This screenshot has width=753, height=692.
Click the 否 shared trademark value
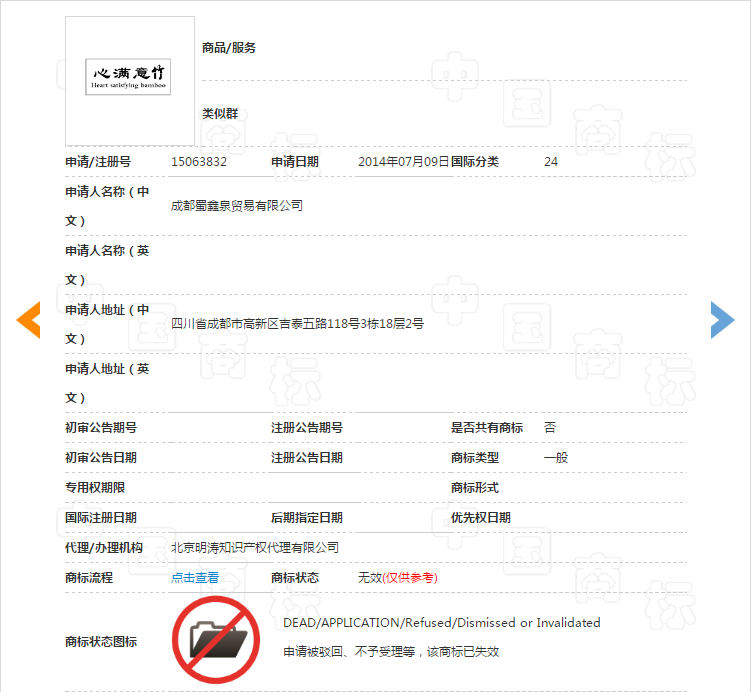(550, 428)
